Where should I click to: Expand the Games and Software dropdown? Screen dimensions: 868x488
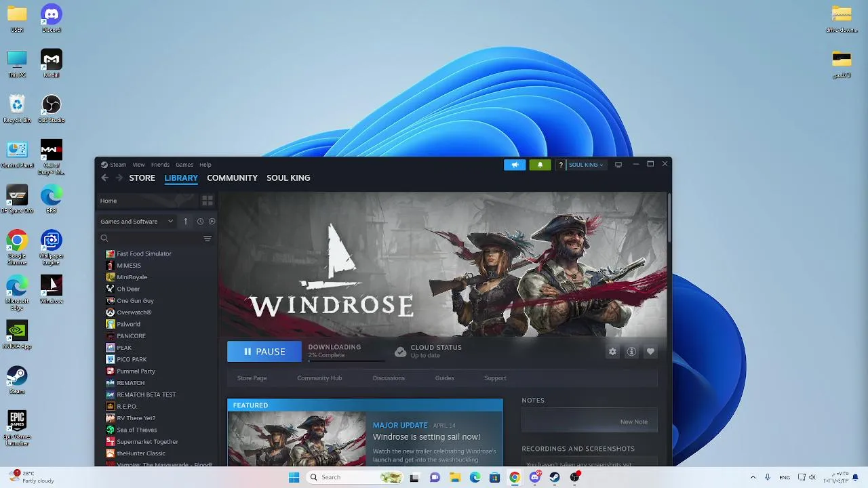[136, 221]
